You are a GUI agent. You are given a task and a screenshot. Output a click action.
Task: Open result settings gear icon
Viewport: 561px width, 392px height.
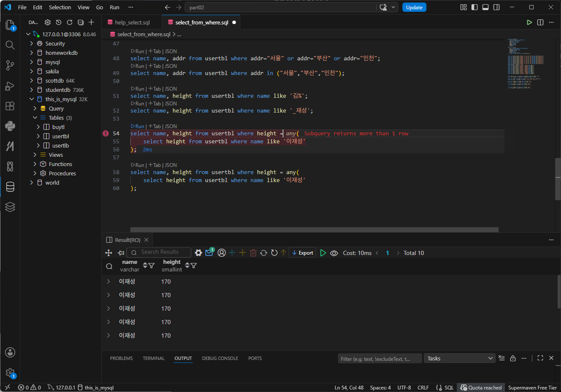pyautogui.click(x=198, y=253)
